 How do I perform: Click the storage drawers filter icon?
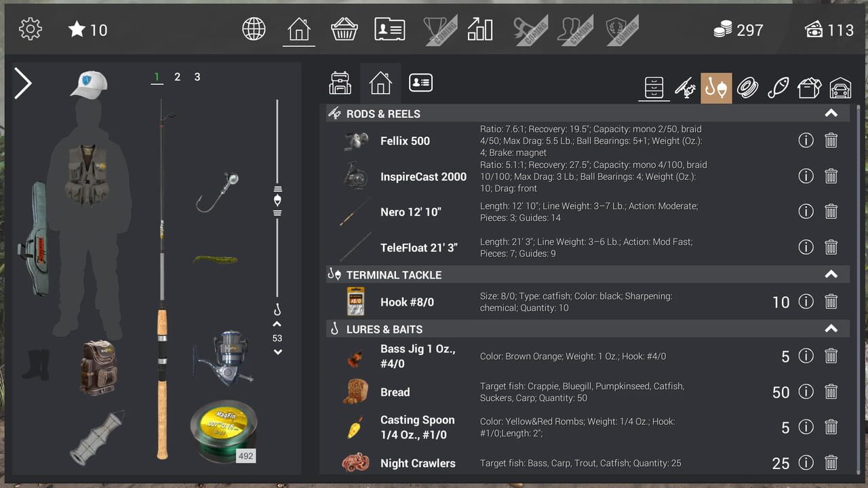(x=654, y=88)
